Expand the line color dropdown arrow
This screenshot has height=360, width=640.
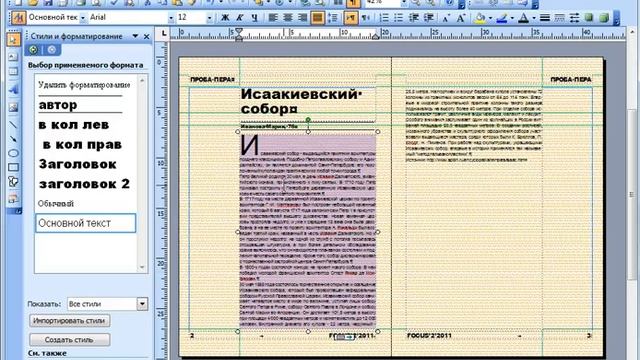(x=512, y=18)
